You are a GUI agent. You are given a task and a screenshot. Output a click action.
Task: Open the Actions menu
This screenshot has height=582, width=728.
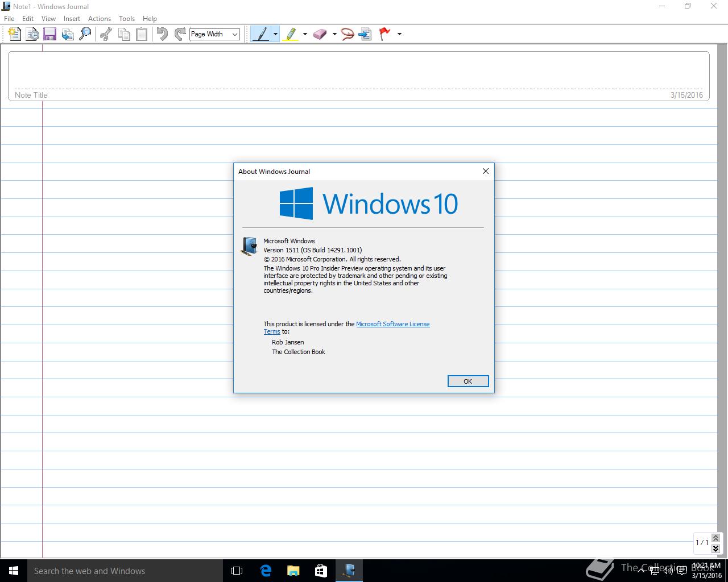point(100,19)
